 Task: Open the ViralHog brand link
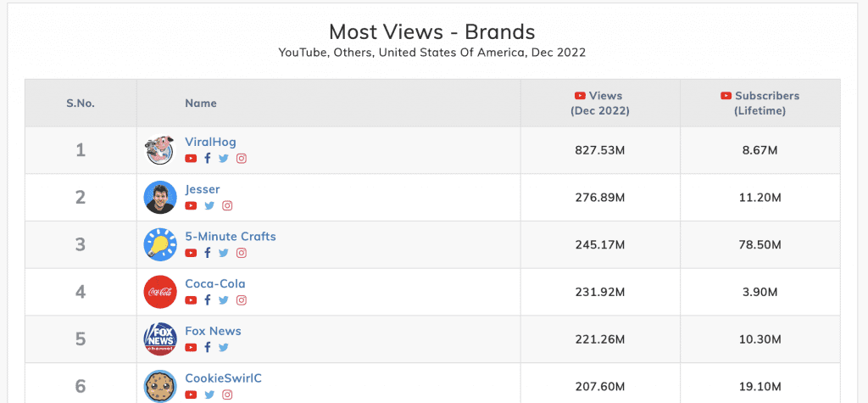[210, 142]
